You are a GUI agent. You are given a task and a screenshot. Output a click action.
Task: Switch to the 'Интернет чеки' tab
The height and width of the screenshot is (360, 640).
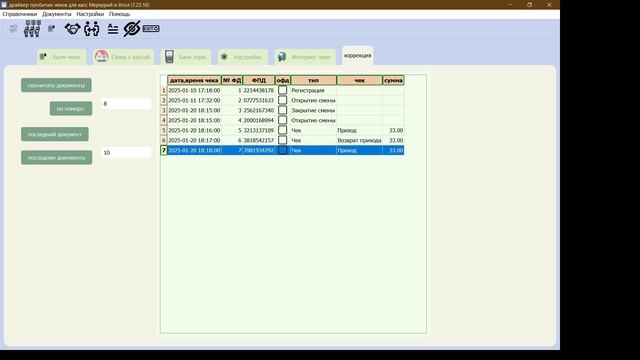[305, 57]
